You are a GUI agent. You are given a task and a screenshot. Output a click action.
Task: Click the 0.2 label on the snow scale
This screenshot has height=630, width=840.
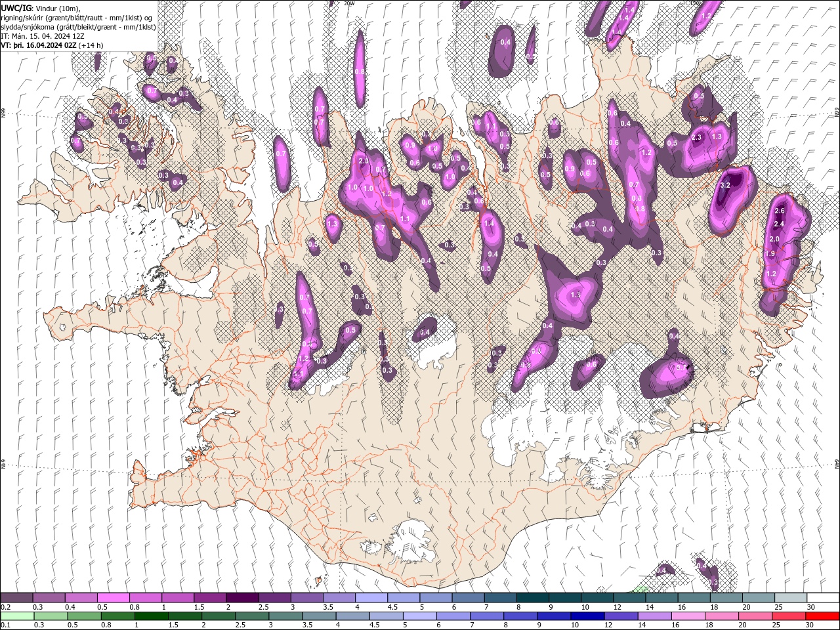pyautogui.click(x=5, y=607)
